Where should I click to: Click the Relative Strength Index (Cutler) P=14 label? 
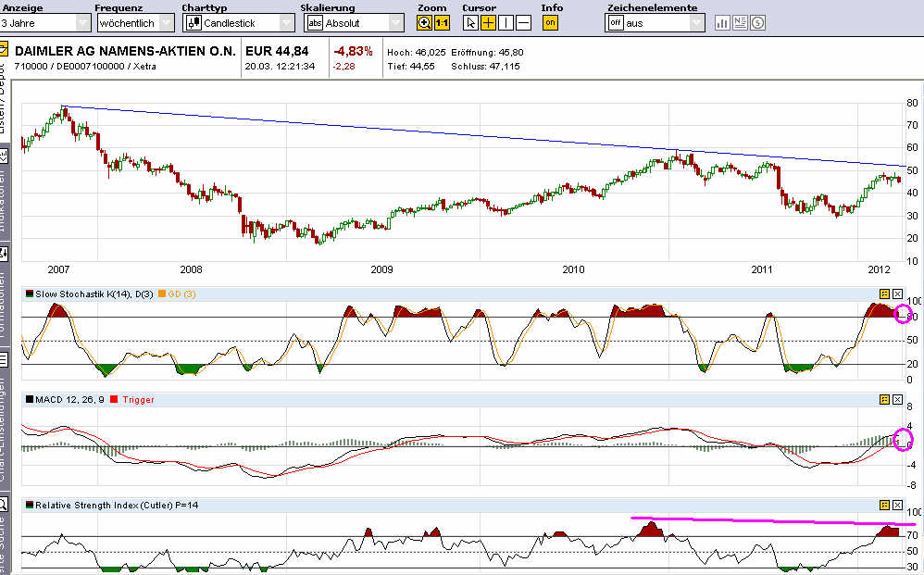[x=117, y=505]
